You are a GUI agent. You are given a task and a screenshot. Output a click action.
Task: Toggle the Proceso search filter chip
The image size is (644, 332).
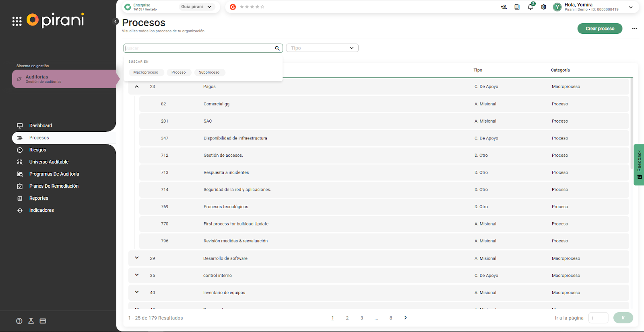tap(178, 72)
